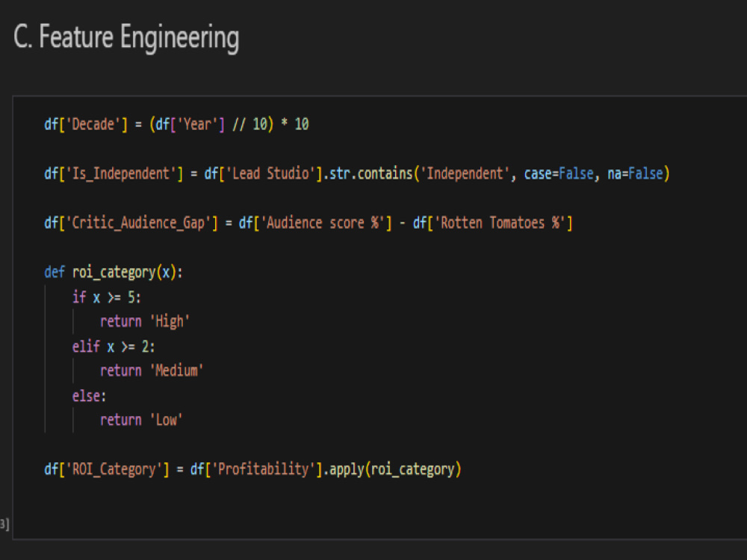Click the cell execution count bracket
Image resolution: width=747 pixels, height=560 pixels.
click(x=4, y=524)
